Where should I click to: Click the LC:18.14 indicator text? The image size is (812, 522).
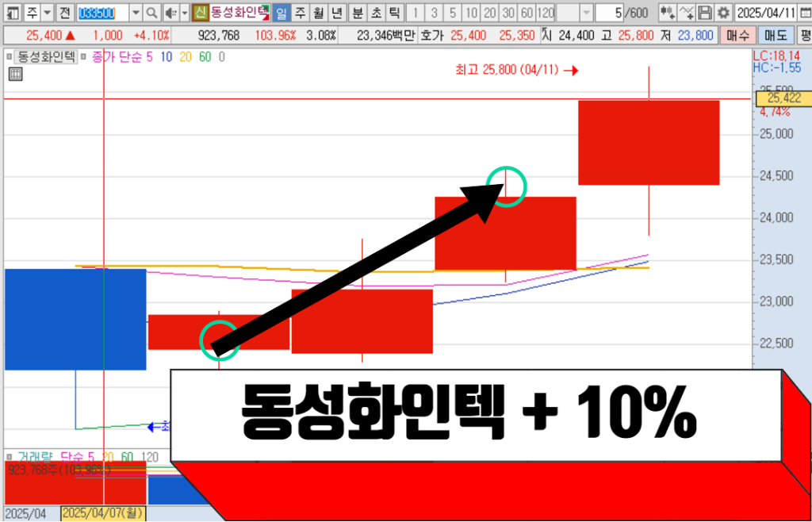pos(776,56)
